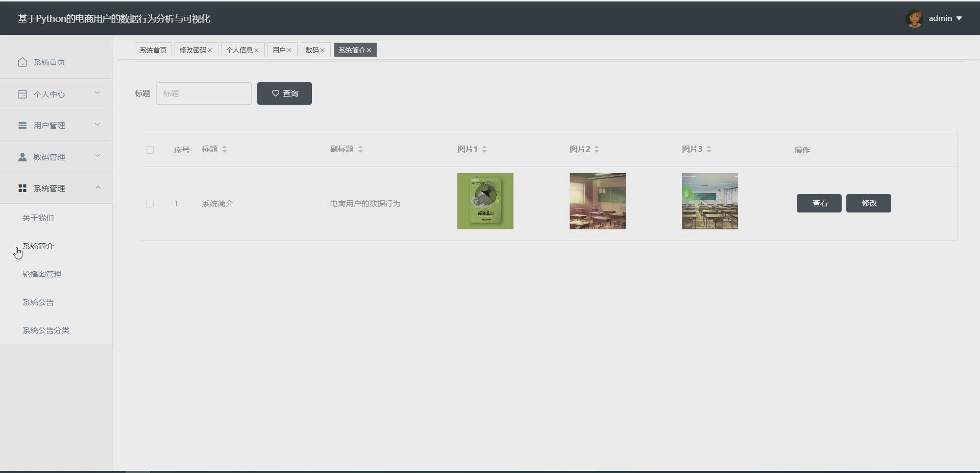
Task: Sort by 图片2 column arrows
Action: [597, 149]
